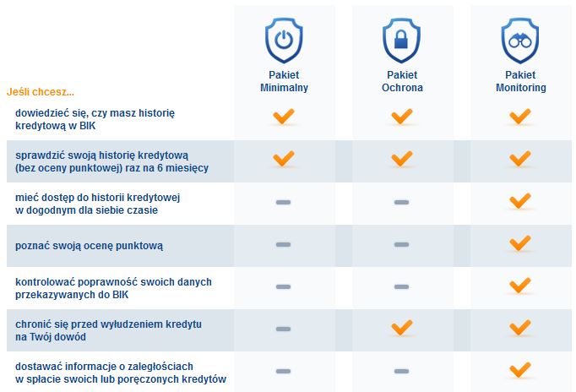This screenshot has width=576, height=392.
Task: Open the Pakiet Monitoring label
Action: coord(520,81)
